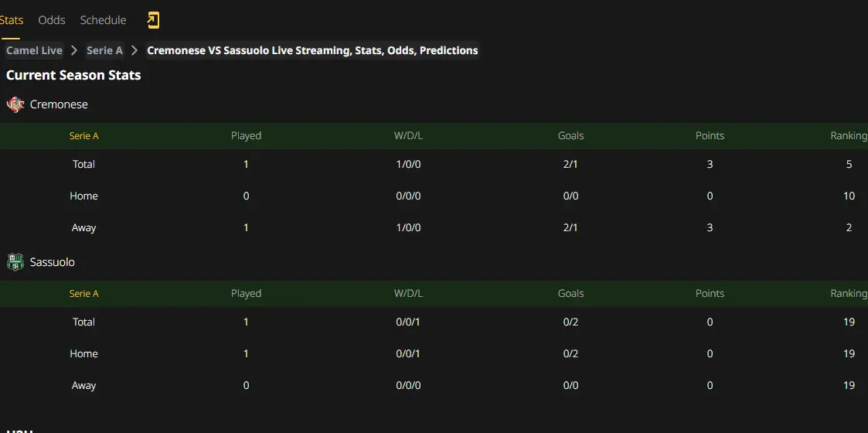The width and height of the screenshot is (868, 433).
Task: Go to Camel Live breadcrumb link
Action: point(34,50)
